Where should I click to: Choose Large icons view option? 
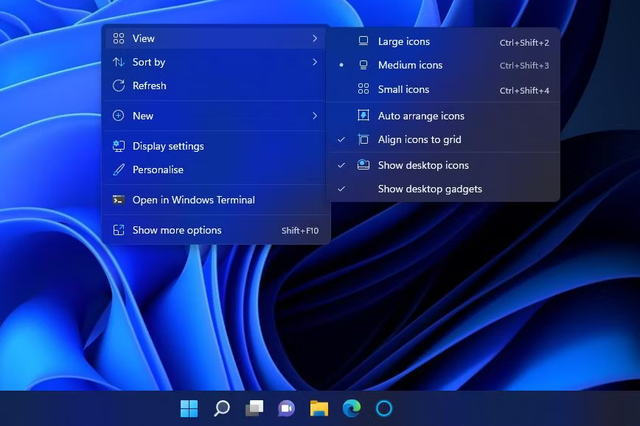pos(445,42)
